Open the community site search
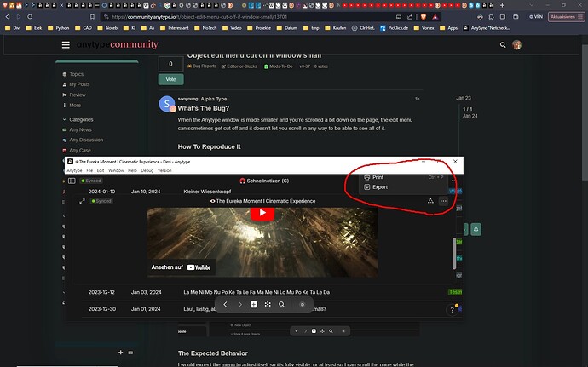 click(x=503, y=45)
